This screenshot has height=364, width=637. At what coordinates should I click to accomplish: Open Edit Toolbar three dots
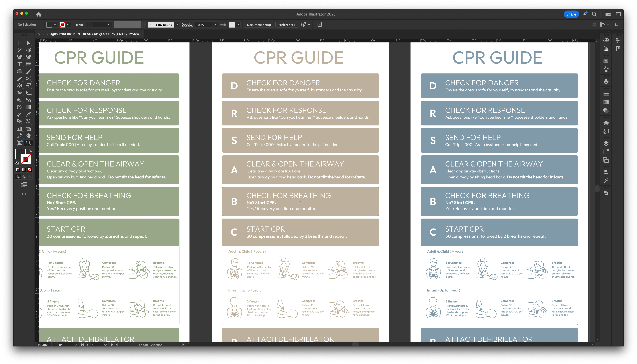pyautogui.click(x=24, y=194)
